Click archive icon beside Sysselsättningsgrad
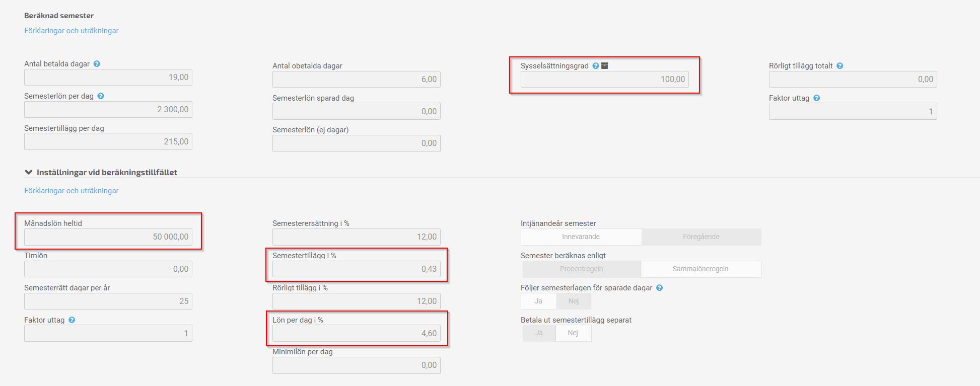The height and width of the screenshot is (386, 980). click(x=605, y=66)
